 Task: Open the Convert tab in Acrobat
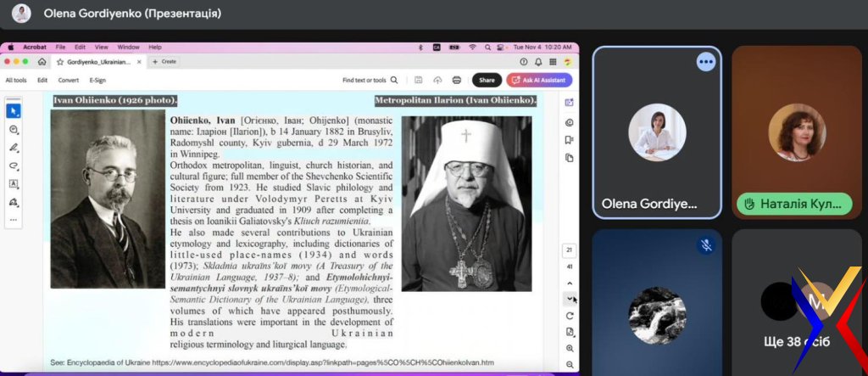(x=69, y=80)
